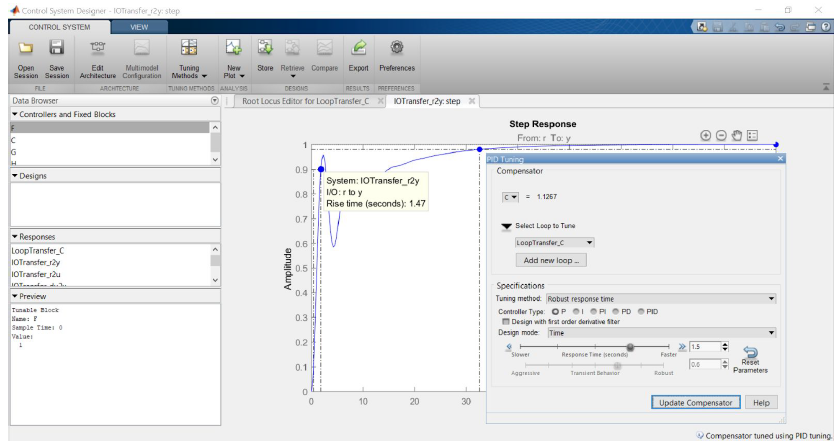Open the Edit Architecture tool

click(x=97, y=48)
